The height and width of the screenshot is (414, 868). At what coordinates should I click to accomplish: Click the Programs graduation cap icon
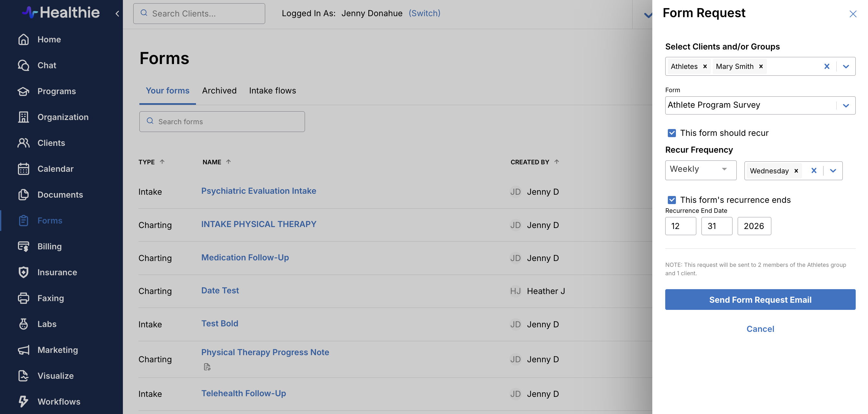coord(23,91)
